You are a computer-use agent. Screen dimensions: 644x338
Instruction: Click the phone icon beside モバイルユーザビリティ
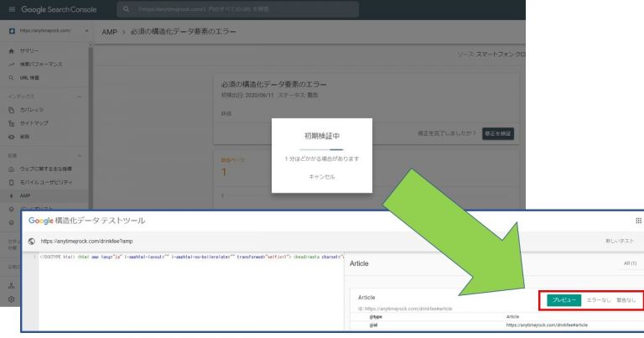coord(12,182)
